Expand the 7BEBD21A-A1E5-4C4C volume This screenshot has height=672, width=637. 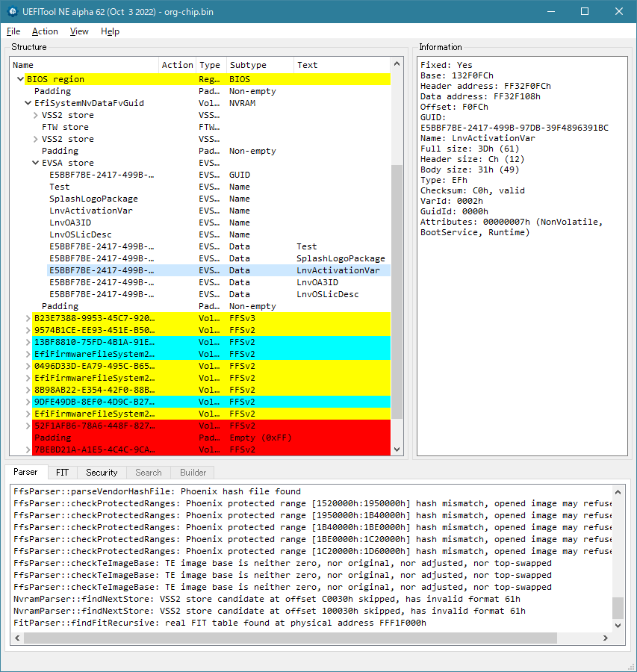pos(28,450)
